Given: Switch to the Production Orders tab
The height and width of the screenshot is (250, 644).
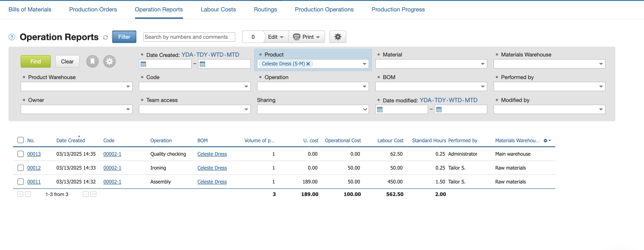Looking at the screenshot, I should tap(93, 9).
